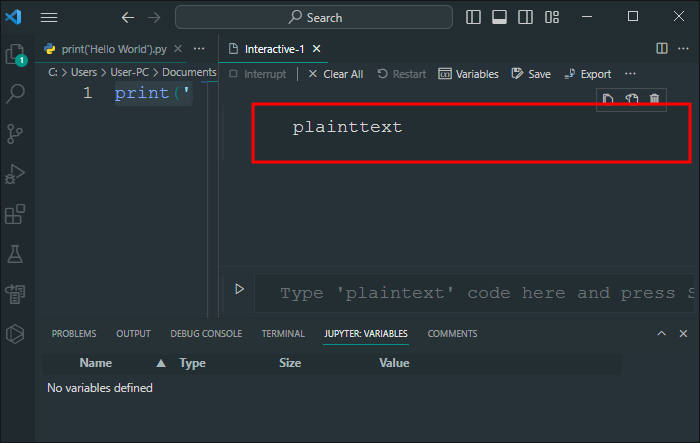Screen dimensions: 700x443
Task: Open the Search view in activity bar
Action: pyautogui.click(x=15, y=94)
